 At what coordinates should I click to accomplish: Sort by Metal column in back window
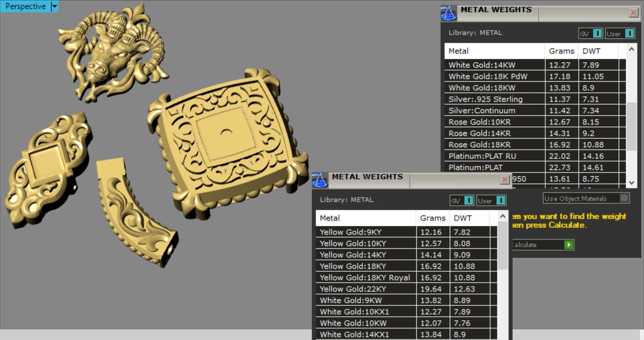click(494, 51)
